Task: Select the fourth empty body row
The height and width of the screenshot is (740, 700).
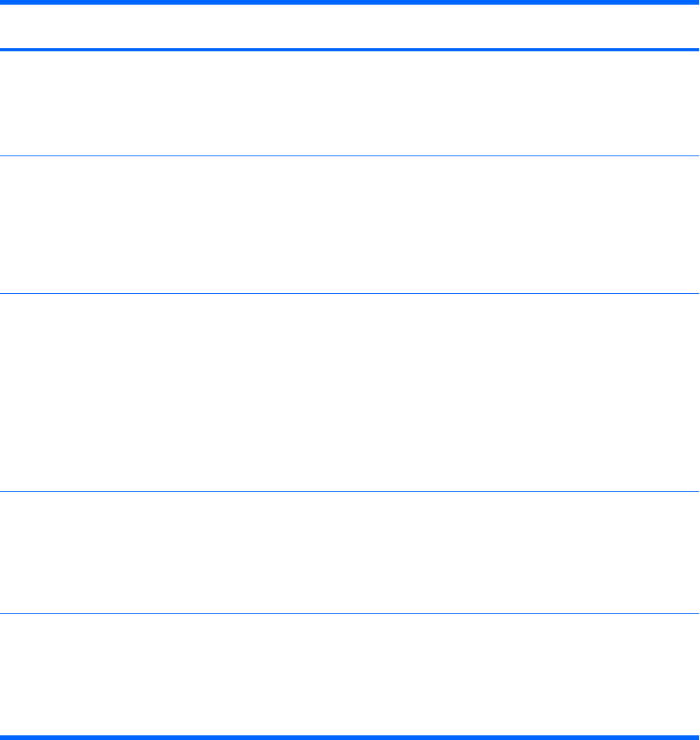Action: tap(349, 553)
